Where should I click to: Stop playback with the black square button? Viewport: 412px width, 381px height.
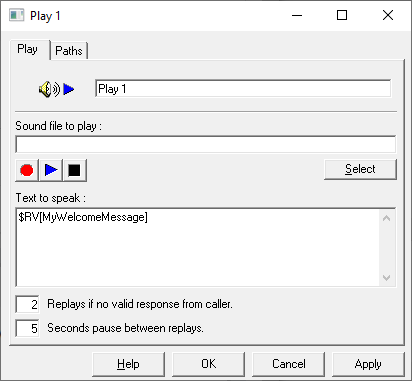pos(75,170)
